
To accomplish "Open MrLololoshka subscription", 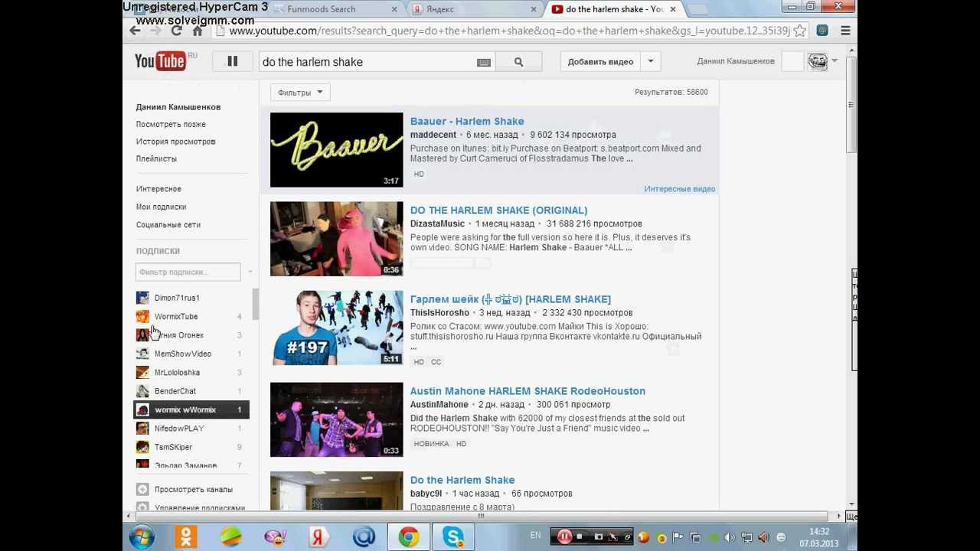I will click(x=177, y=372).
